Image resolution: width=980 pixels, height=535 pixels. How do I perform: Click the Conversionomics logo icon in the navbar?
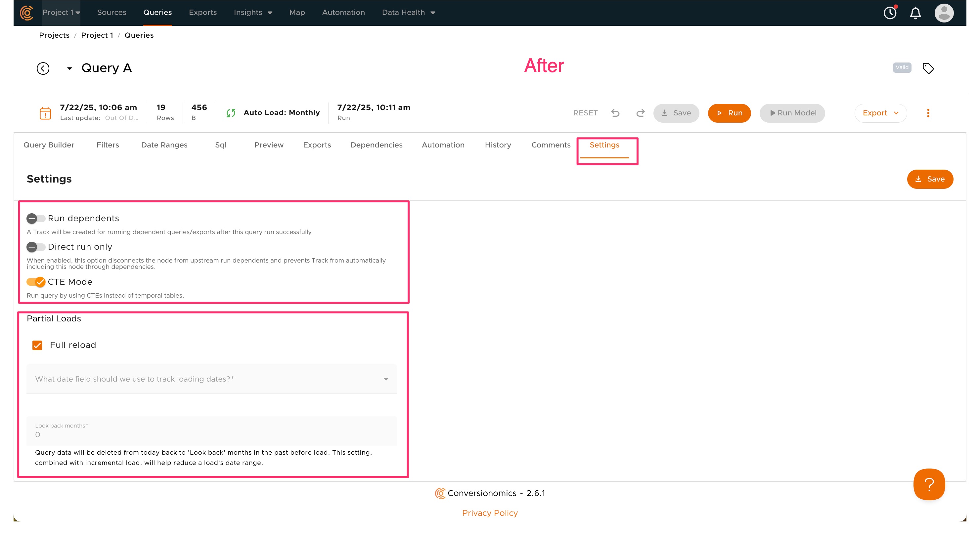[x=26, y=13]
